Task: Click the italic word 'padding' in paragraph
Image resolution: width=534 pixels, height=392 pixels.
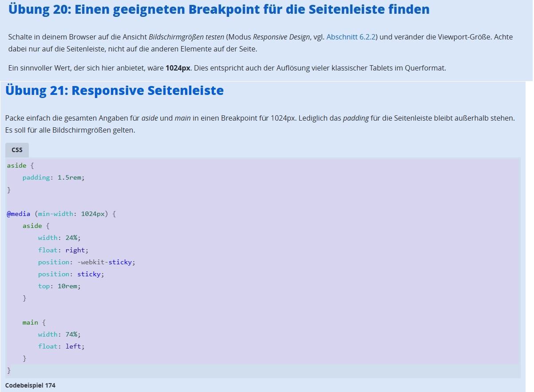Action: pos(356,119)
